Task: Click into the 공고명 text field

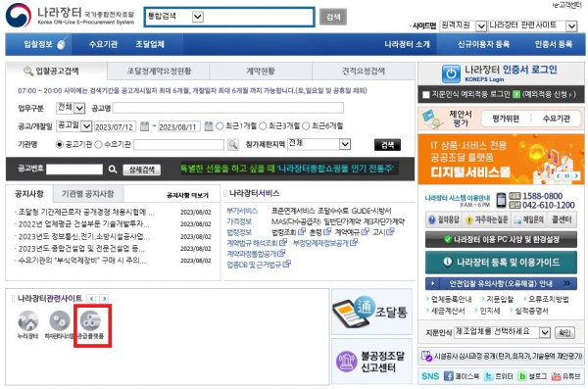Action: point(228,108)
